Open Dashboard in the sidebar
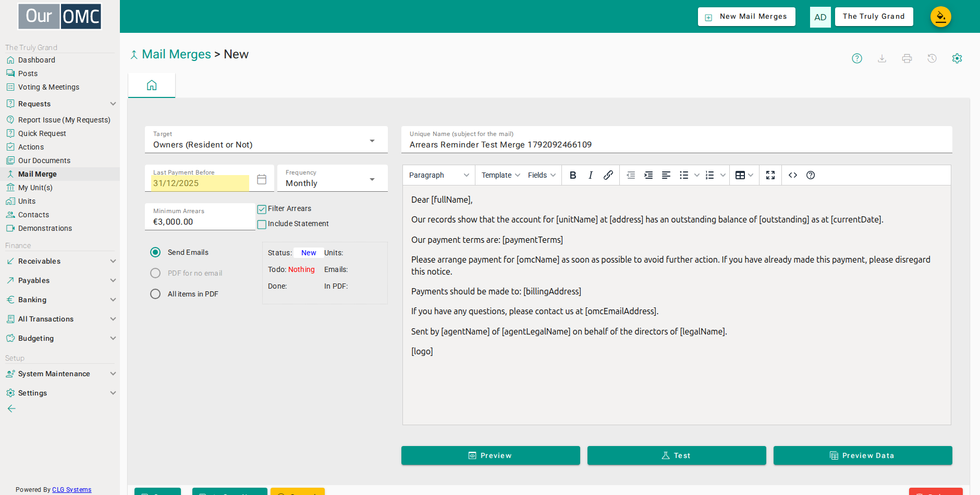This screenshot has height=495, width=980. point(36,60)
